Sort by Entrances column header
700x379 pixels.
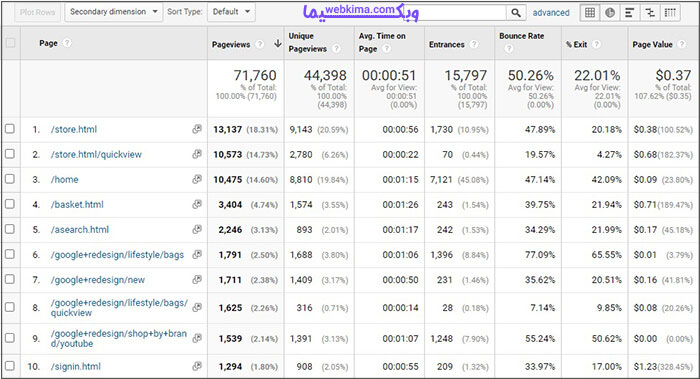446,45
